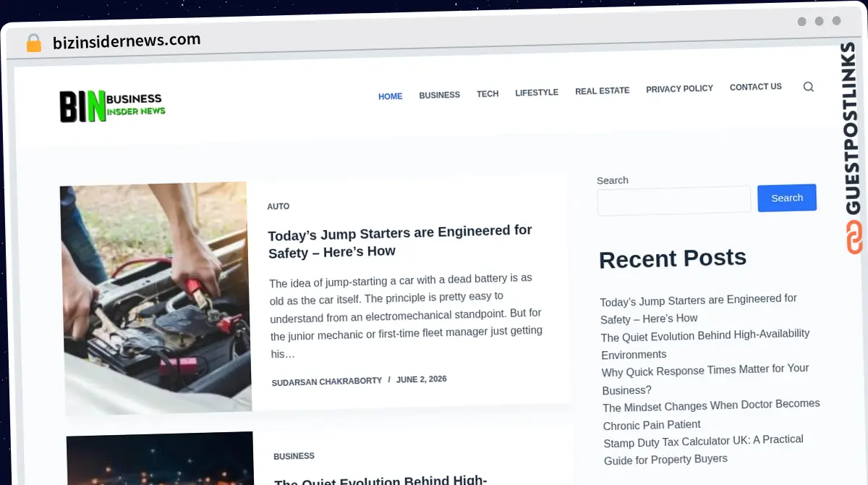
Task: Focus the sidebar Search input field
Action: [674, 201]
